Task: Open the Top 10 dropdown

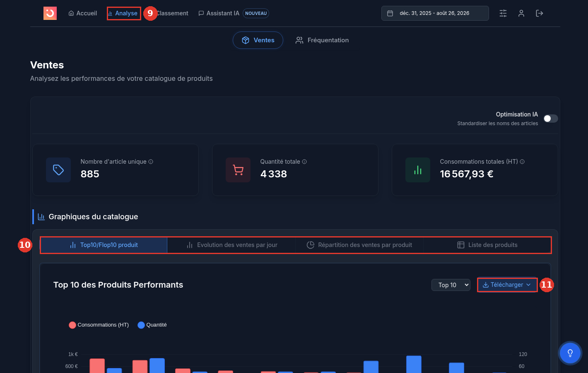Action: tap(451, 285)
